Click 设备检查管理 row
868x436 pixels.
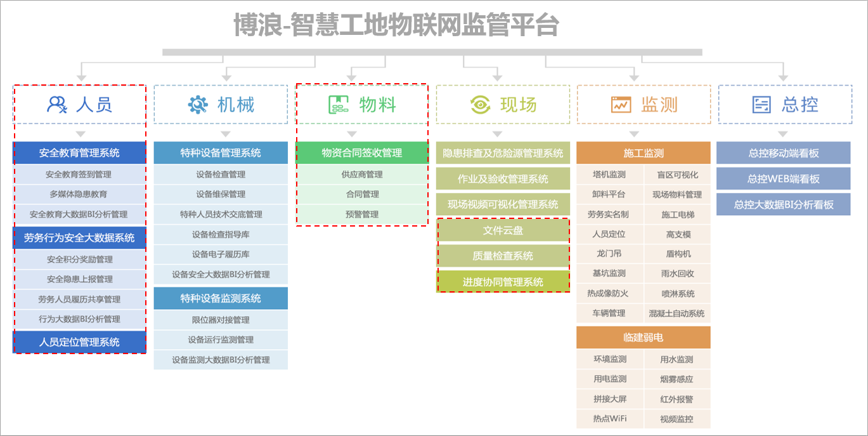(x=221, y=175)
